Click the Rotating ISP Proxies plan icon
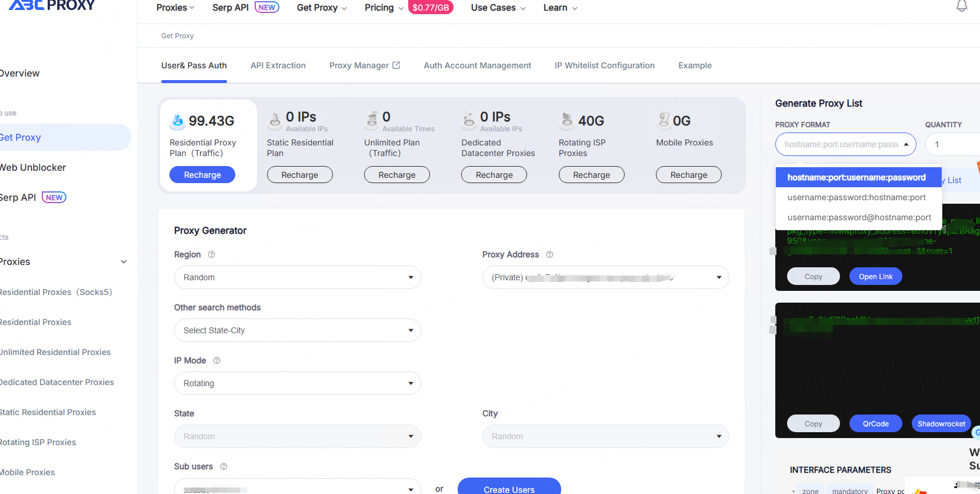Image resolution: width=980 pixels, height=494 pixels. pyautogui.click(x=566, y=120)
